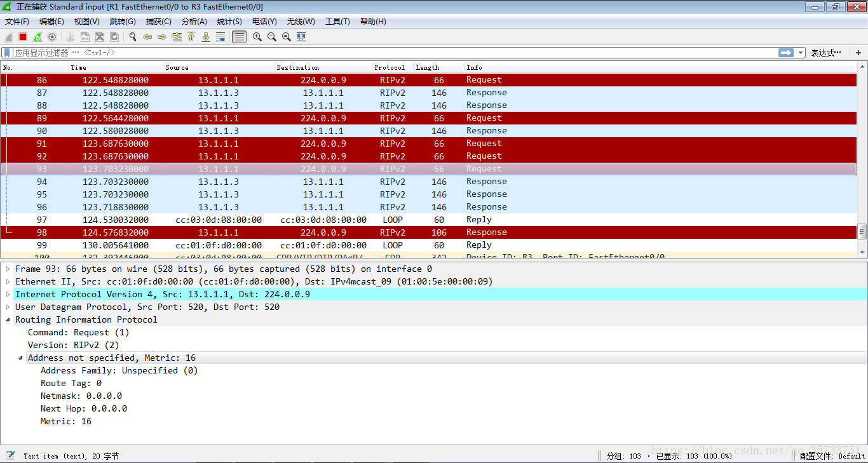The height and width of the screenshot is (463, 868).
Task: Collapse Address not specified, Metric: 16 node
Action: 21,358
